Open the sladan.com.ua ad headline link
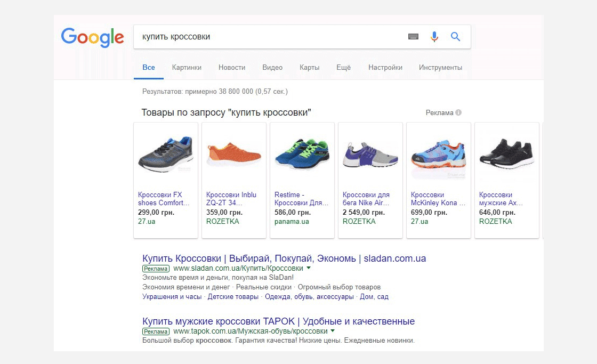The width and height of the screenshot is (597, 364). (x=284, y=258)
